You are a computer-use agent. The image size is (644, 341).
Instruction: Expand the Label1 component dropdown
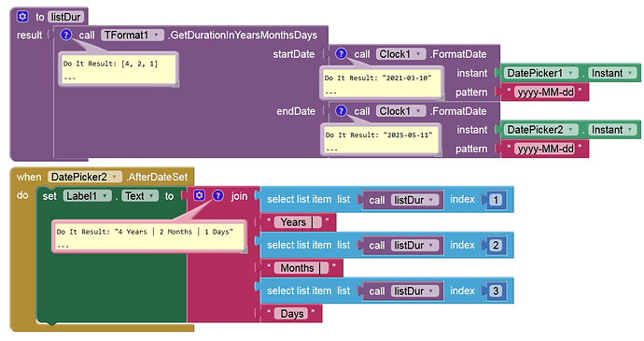click(x=105, y=196)
